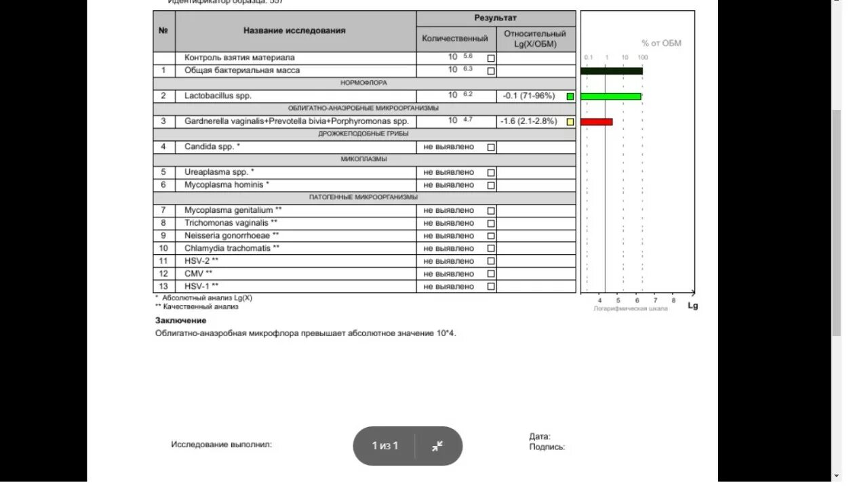The width and height of the screenshot is (868, 488).
Task: Click the '** Качественный анализ' footnote
Action: tap(197, 306)
